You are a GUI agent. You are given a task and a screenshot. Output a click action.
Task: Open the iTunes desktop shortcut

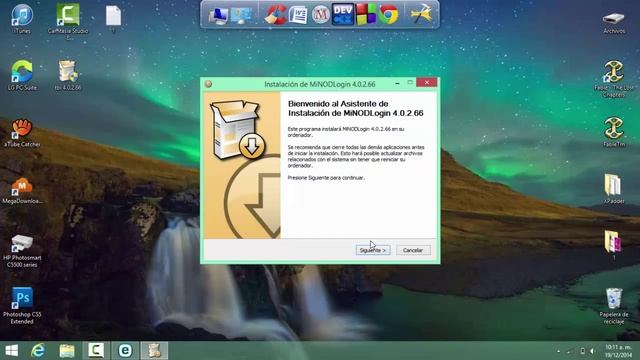[22, 19]
